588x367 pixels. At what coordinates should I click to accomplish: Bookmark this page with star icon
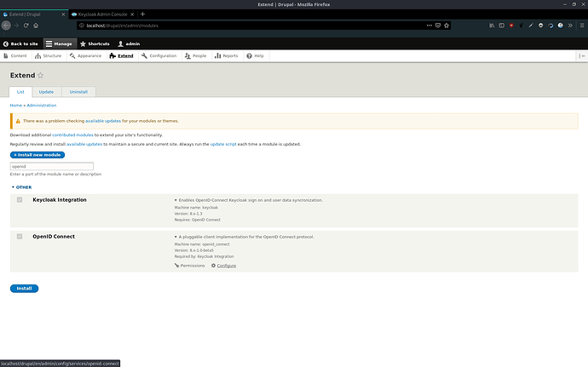[x=447, y=26]
